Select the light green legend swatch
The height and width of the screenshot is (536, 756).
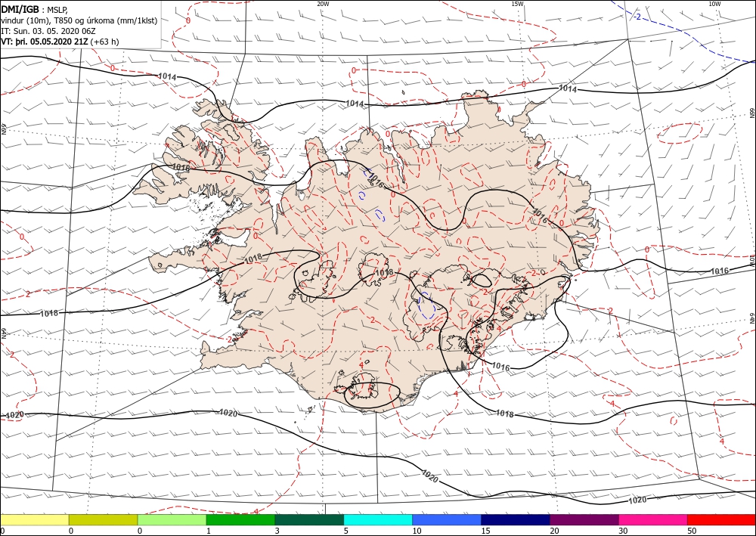[172, 520]
